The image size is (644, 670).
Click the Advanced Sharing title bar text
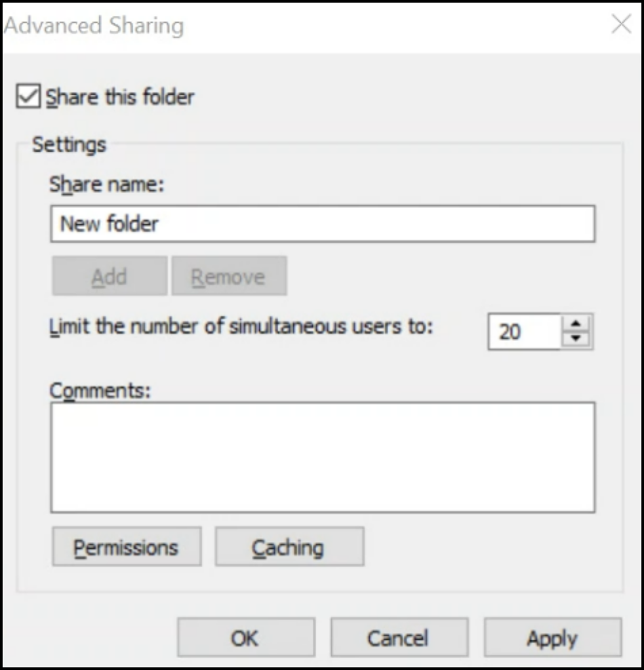click(x=94, y=26)
